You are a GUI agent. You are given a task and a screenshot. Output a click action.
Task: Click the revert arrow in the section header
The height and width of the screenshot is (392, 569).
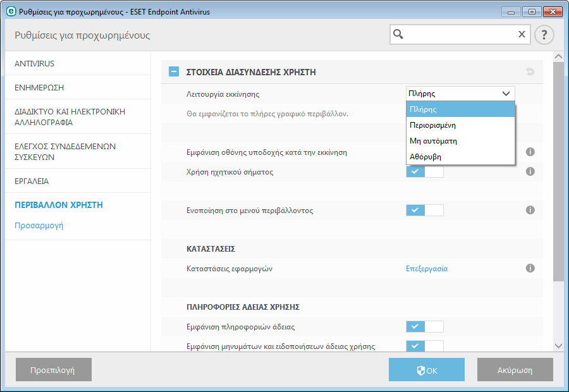530,71
